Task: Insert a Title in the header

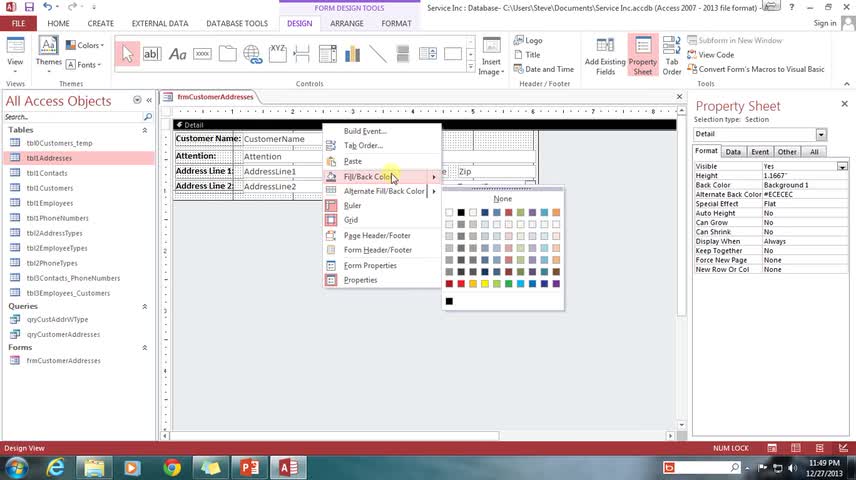Action: [x=527, y=55]
